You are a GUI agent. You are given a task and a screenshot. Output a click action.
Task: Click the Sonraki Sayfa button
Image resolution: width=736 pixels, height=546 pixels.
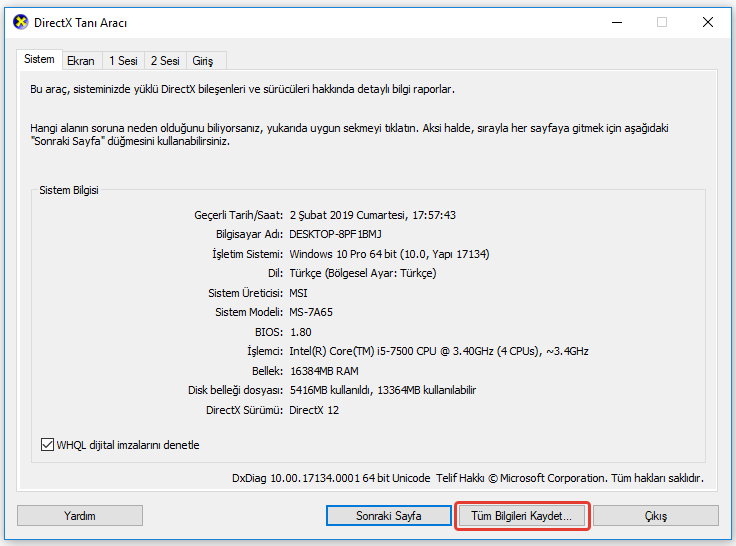click(389, 516)
